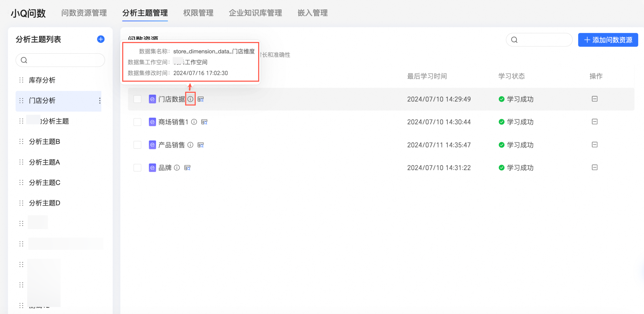
Task: Click the purple resource icon of 商场销售1
Action: coord(152,122)
